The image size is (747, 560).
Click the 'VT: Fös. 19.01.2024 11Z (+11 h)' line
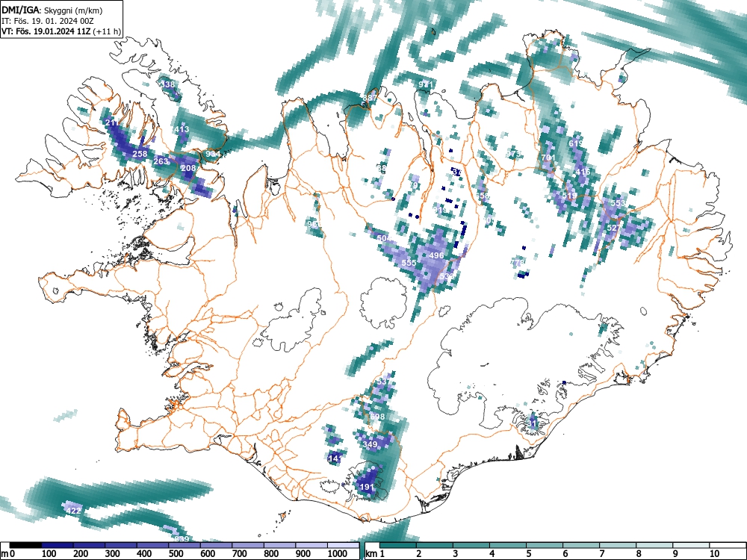pyautogui.click(x=61, y=31)
